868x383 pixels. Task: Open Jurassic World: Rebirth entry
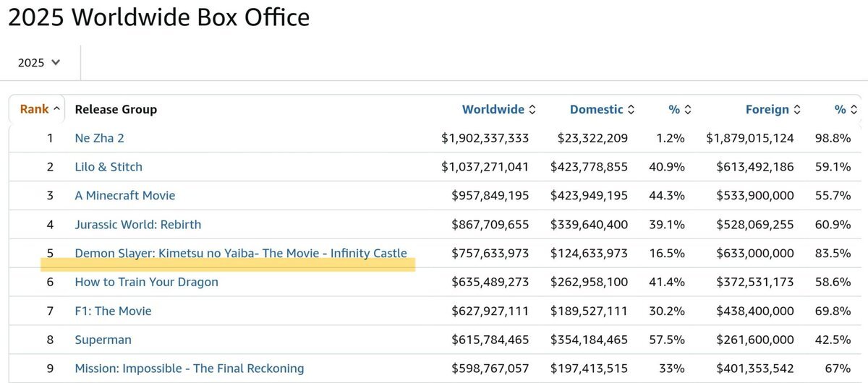coord(138,225)
